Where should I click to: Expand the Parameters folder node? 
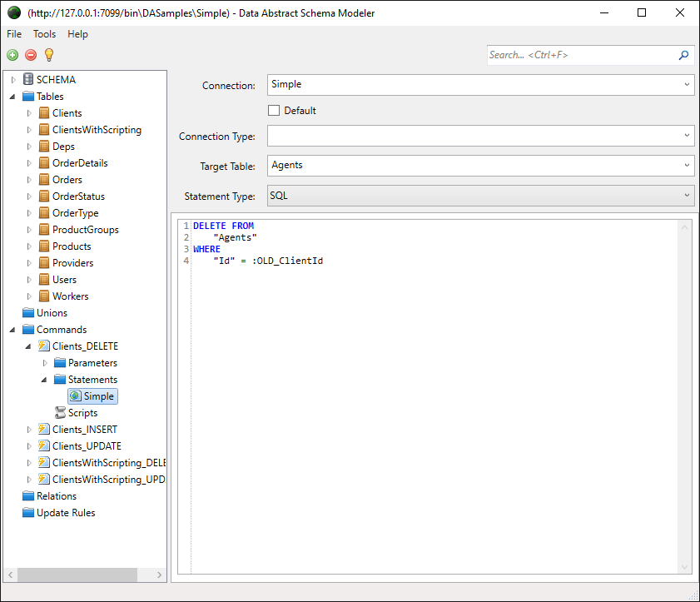(x=45, y=363)
